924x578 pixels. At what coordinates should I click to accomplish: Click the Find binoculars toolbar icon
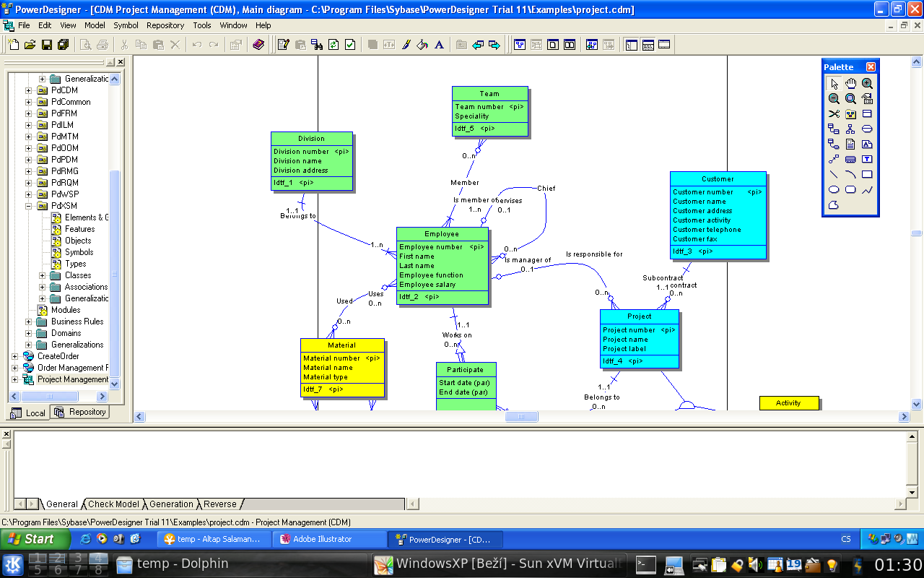coord(317,45)
